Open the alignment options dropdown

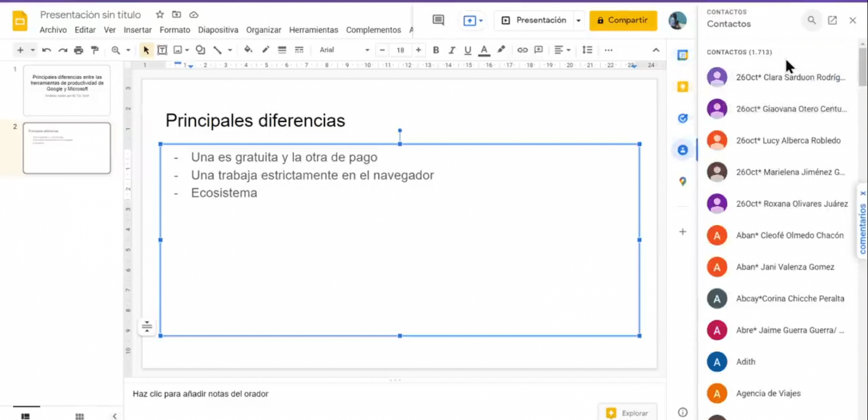(x=563, y=50)
